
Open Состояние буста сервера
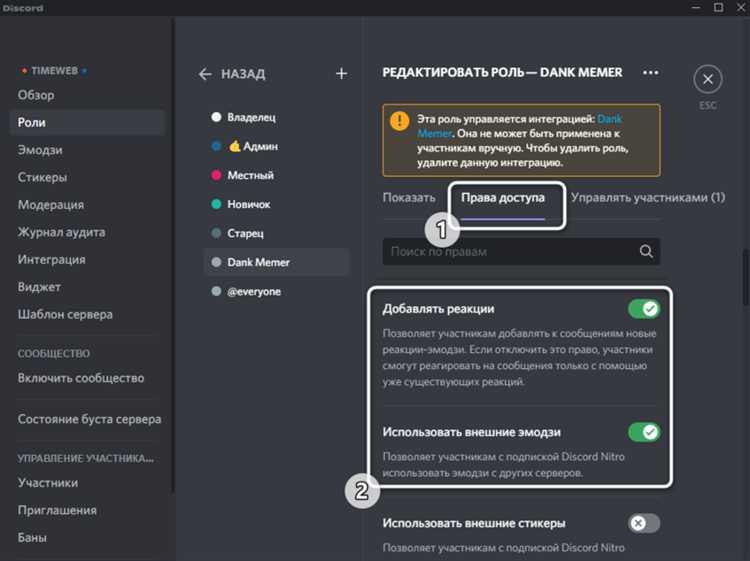point(89,419)
